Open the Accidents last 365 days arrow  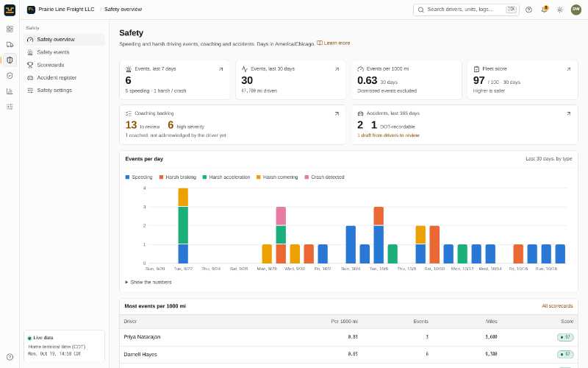tap(568, 113)
